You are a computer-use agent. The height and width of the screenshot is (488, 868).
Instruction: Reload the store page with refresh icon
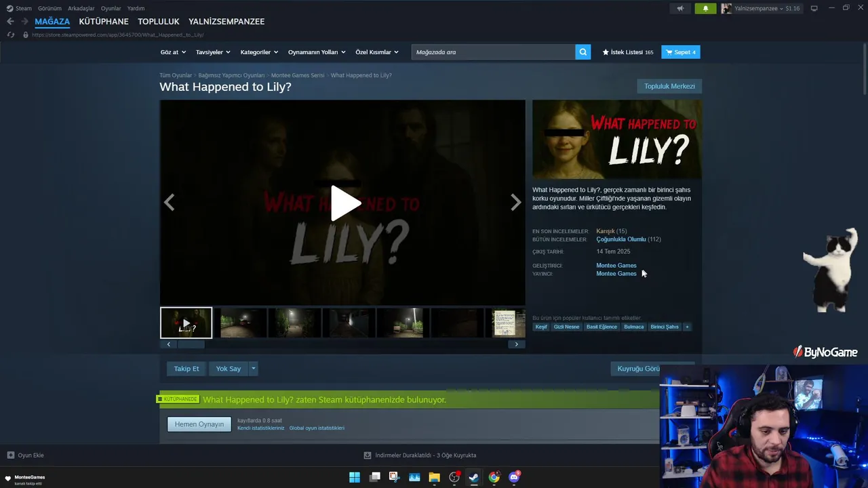point(10,35)
